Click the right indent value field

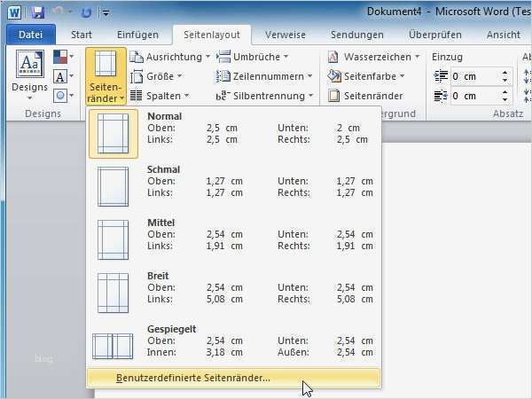[x=475, y=96]
